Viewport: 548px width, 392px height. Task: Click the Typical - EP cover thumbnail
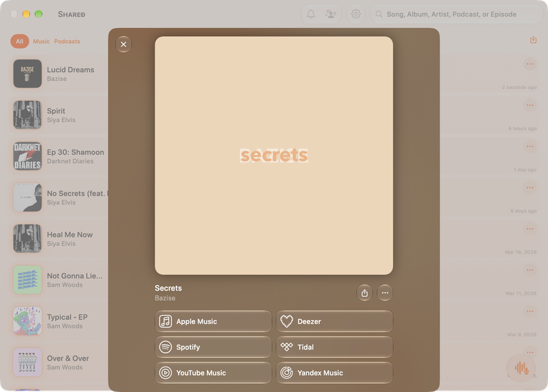tap(27, 321)
